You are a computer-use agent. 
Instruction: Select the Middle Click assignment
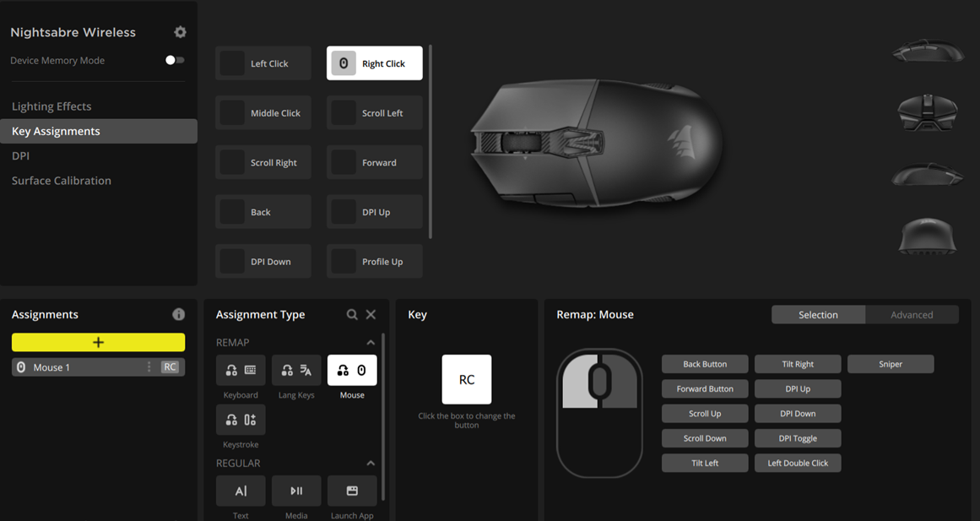pos(263,112)
